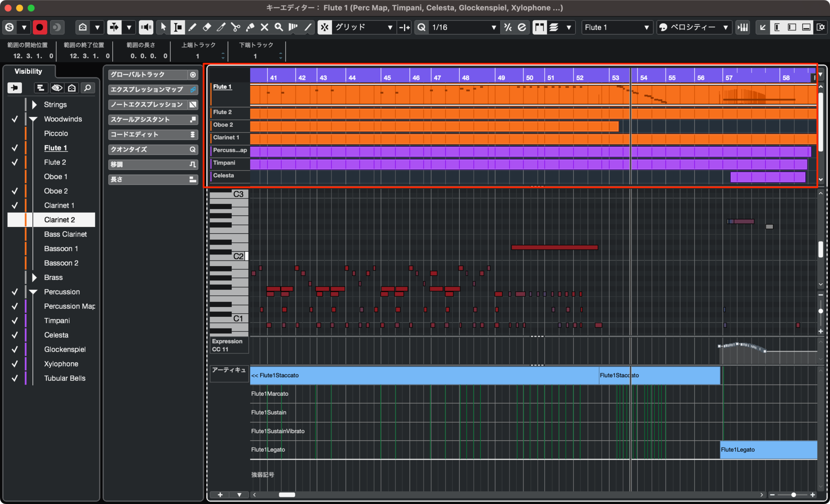Activate the Mute tool with the X icon
Screen dimensions: 830x504
(265, 27)
